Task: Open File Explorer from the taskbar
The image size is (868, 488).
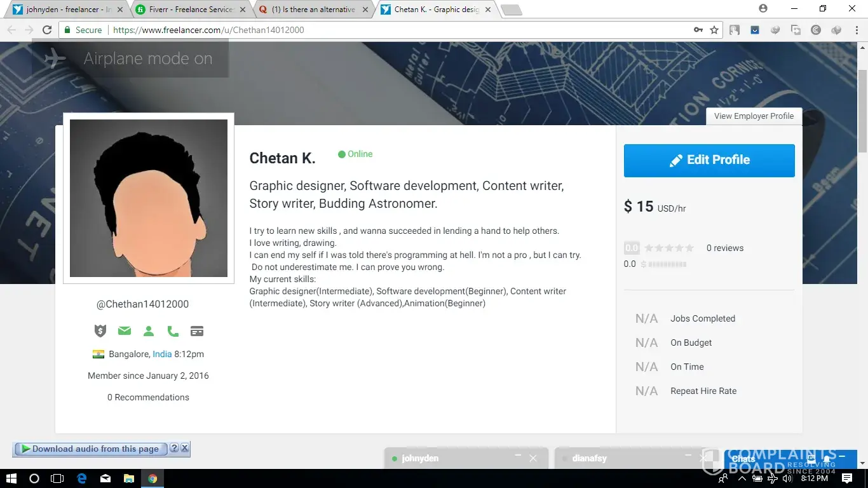Action: coord(129,478)
